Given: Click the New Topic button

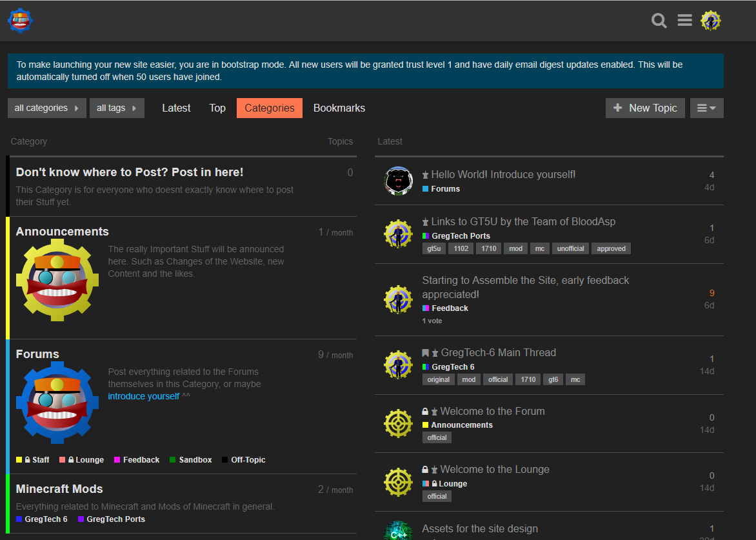Looking at the screenshot, I should click(x=645, y=108).
